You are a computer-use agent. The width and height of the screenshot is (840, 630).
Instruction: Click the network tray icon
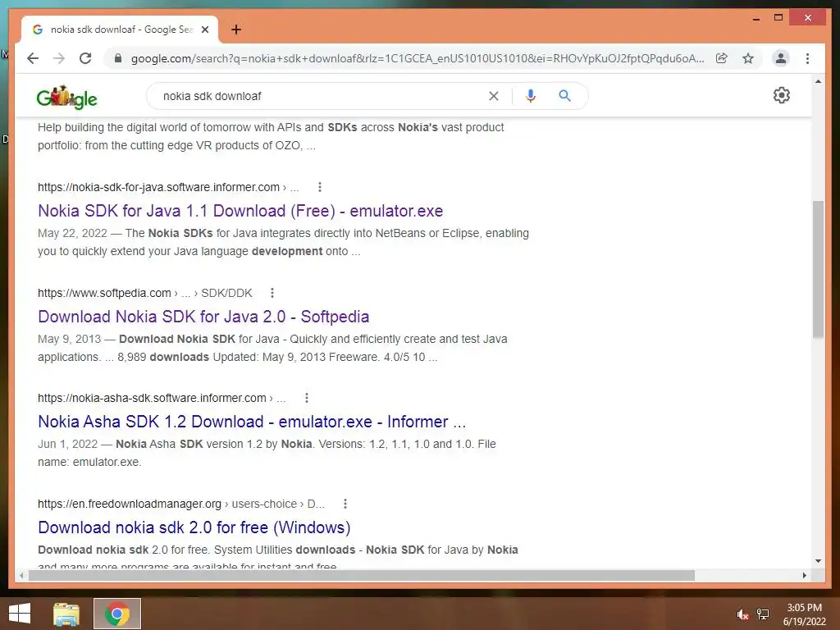[763, 614]
